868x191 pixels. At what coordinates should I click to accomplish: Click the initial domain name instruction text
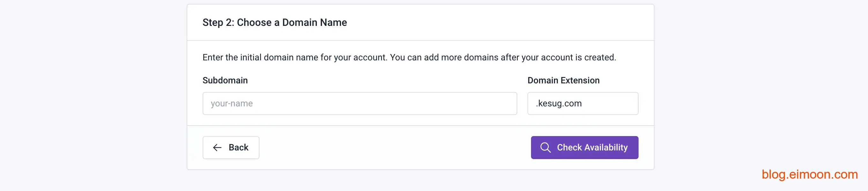pyautogui.click(x=409, y=57)
